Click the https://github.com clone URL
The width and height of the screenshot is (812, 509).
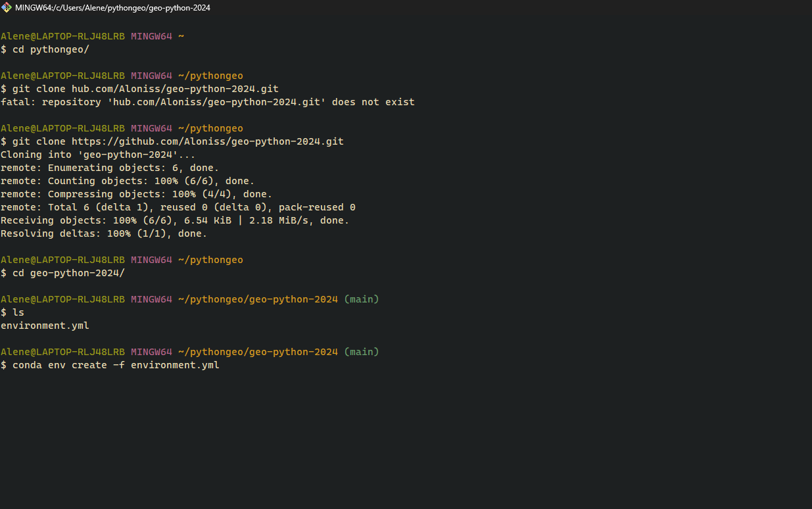coord(207,141)
